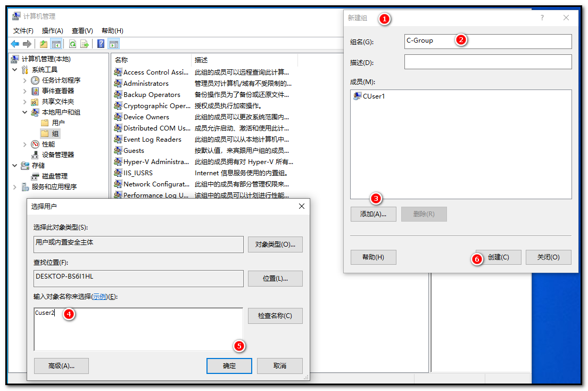Image resolution: width=588 pixels, height=391 pixels.
Task: Toggle the Show/Hide Console Tree icon
Action: click(56, 44)
